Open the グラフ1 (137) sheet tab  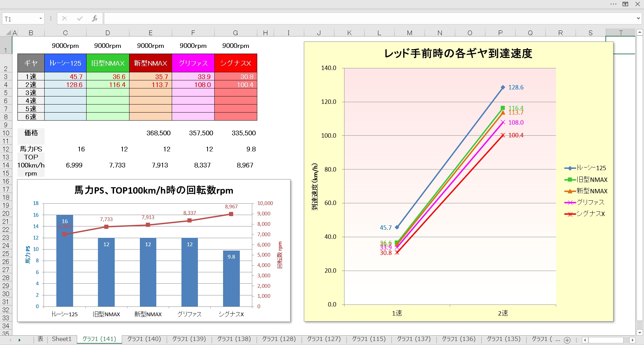coord(414,339)
